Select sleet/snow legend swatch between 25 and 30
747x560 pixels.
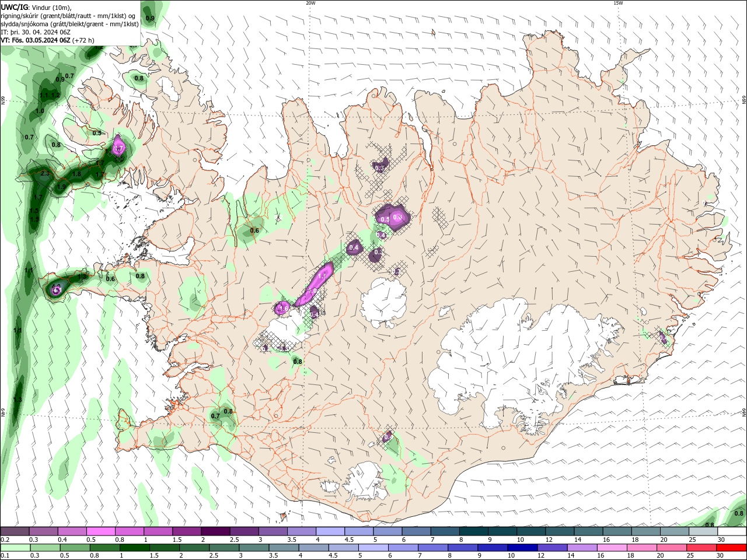point(703,531)
